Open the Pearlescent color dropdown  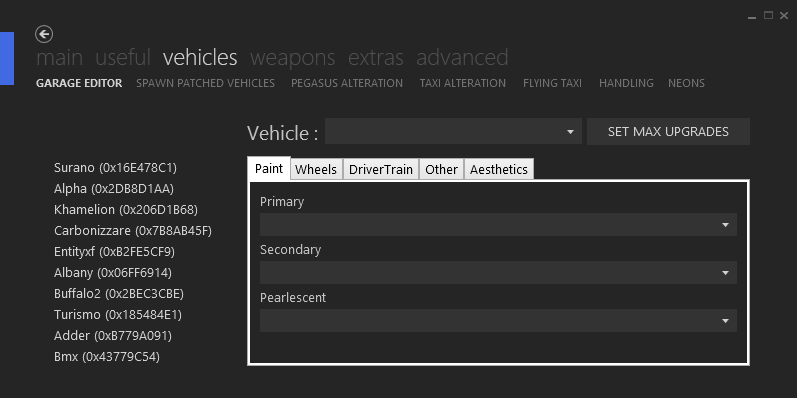tap(498, 321)
